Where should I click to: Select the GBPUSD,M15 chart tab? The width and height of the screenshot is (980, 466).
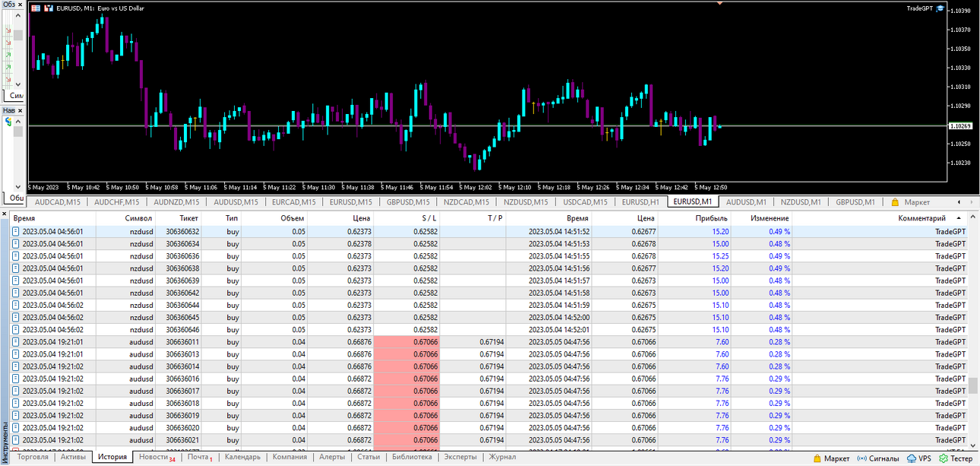coord(408,202)
